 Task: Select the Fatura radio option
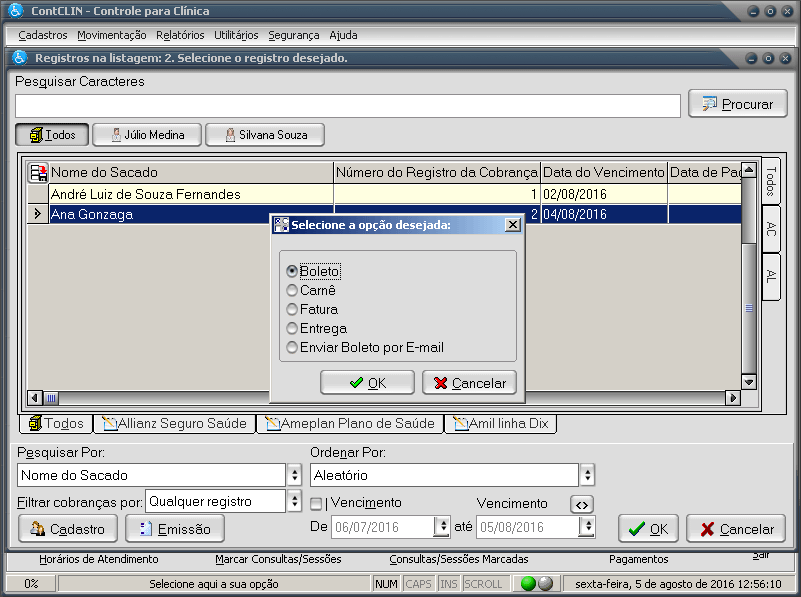(312, 309)
